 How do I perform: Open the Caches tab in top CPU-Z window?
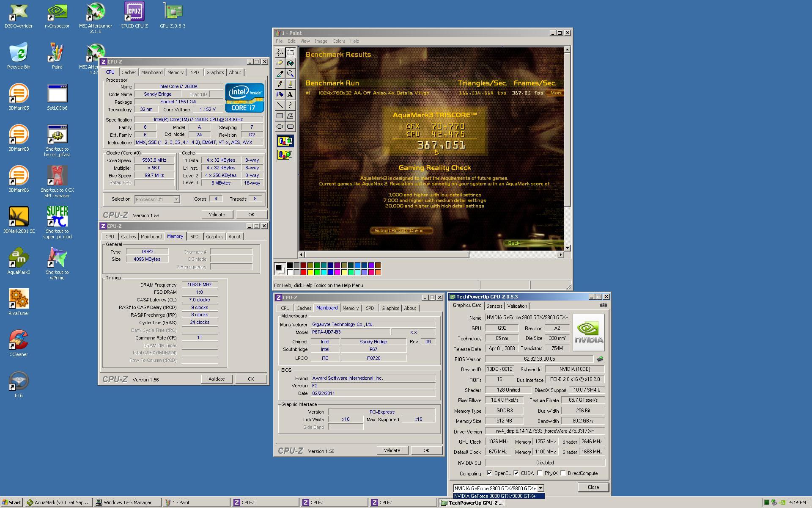pyautogui.click(x=129, y=72)
